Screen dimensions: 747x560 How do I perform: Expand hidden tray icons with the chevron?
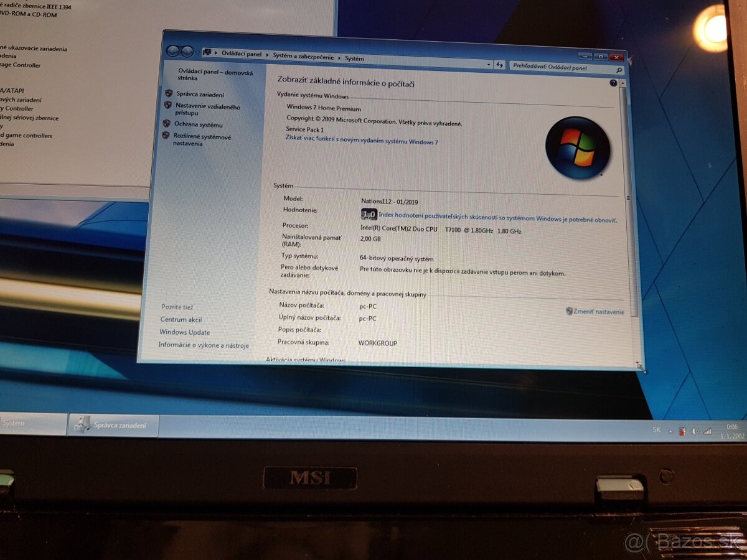670,431
